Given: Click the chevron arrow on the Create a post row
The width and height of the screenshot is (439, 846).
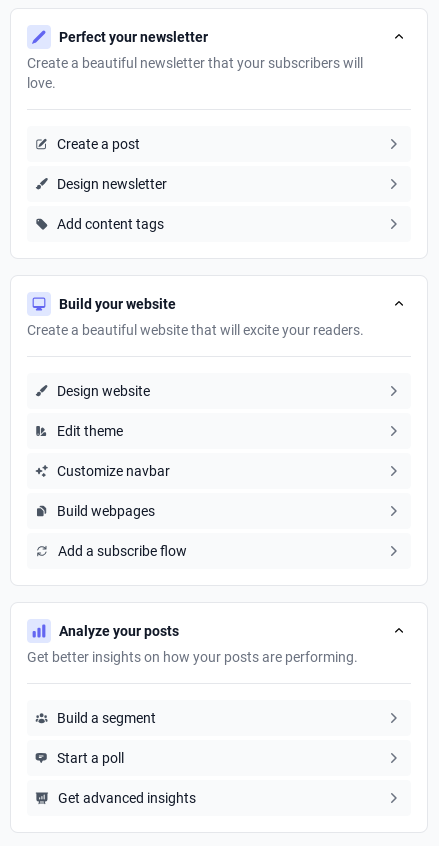Looking at the screenshot, I should click(394, 144).
